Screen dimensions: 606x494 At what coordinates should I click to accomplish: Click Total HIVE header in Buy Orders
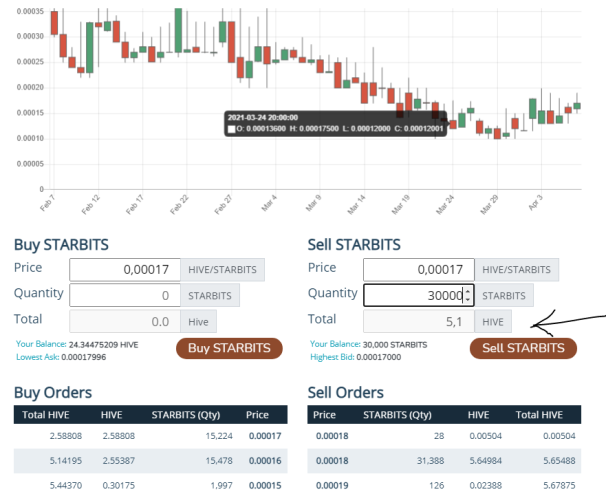coord(46,415)
